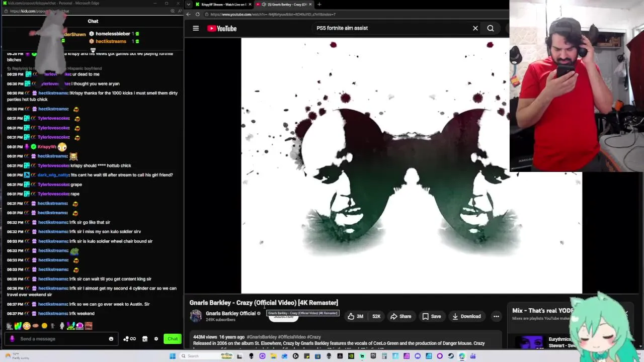Image resolution: width=644 pixels, height=362 pixels.
Task: Click the #GnarlsBarkley hashtag
Action: [x=262, y=337]
